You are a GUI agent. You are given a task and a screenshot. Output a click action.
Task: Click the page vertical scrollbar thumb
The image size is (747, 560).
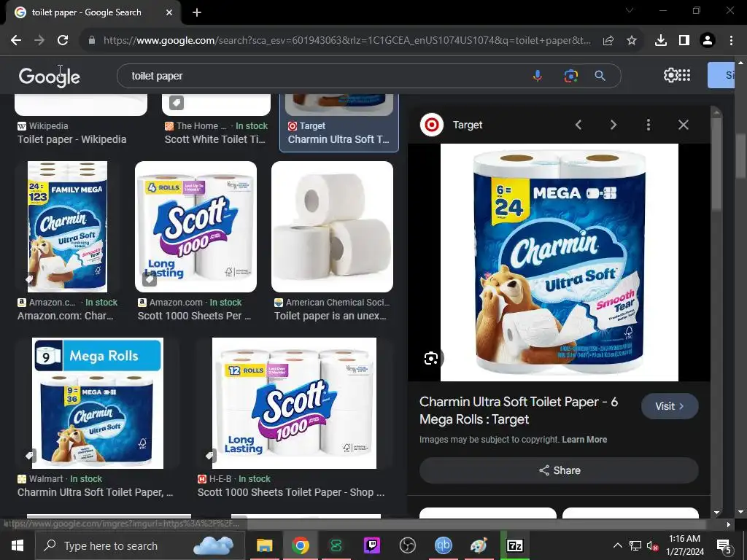(x=740, y=157)
